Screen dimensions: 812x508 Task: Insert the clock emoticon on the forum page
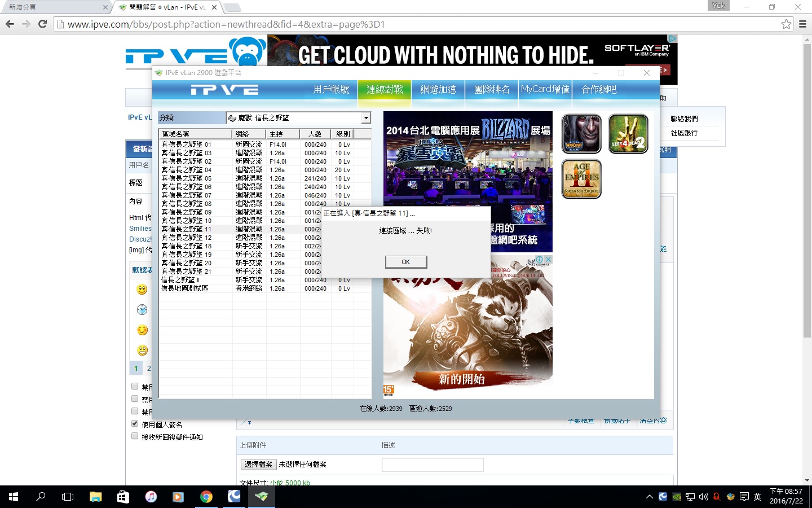coord(142,310)
